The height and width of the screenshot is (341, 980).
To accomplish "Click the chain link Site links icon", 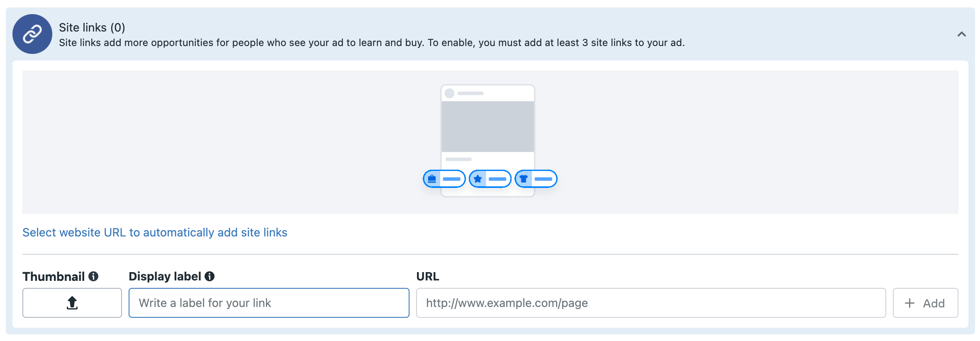I will pyautogui.click(x=32, y=34).
